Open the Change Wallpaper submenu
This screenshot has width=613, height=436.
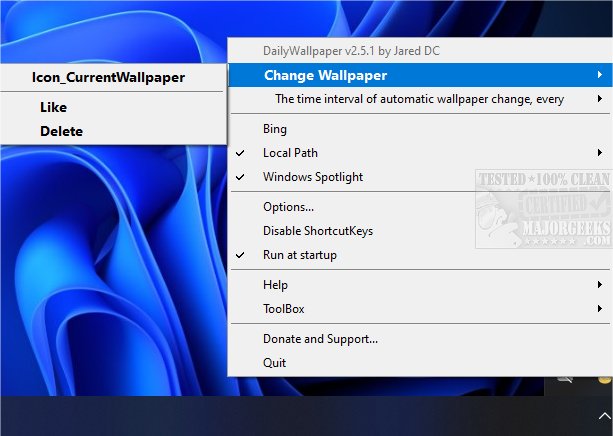click(x=420, y=75)
